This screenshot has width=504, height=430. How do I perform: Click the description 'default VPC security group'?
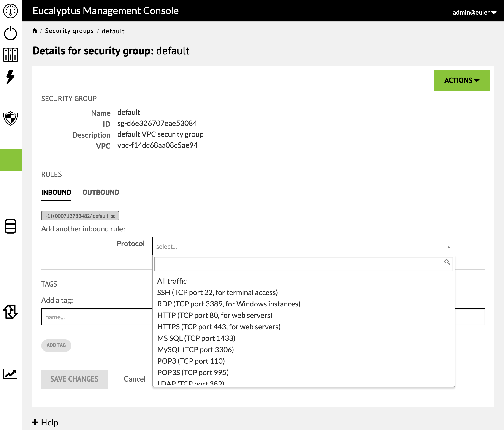pos(160,134)
